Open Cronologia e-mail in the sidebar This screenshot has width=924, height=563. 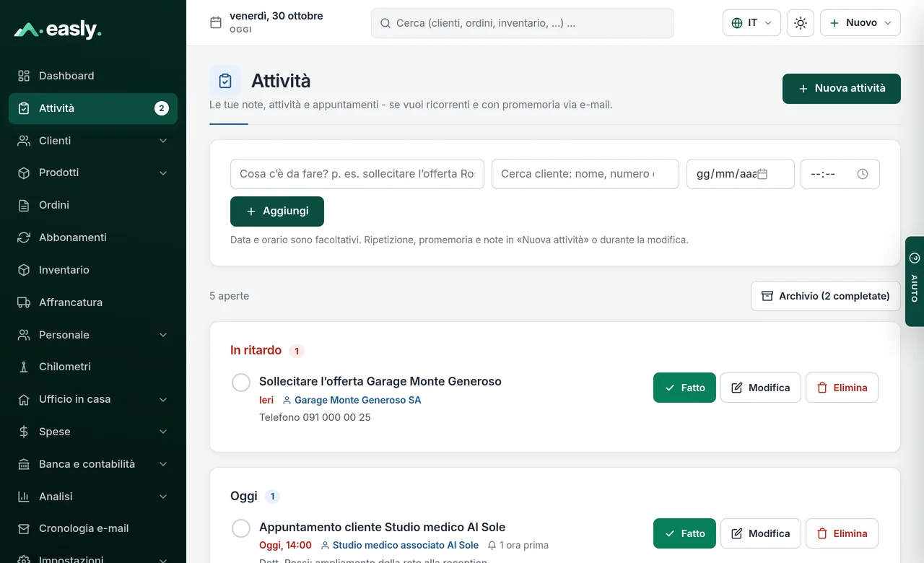click(93, 528)
